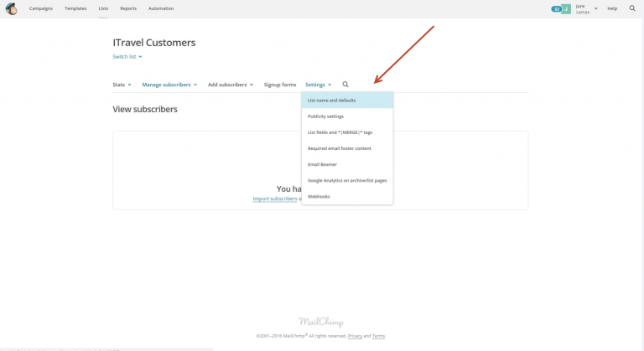Select List name and defaults

pos(347,101)
